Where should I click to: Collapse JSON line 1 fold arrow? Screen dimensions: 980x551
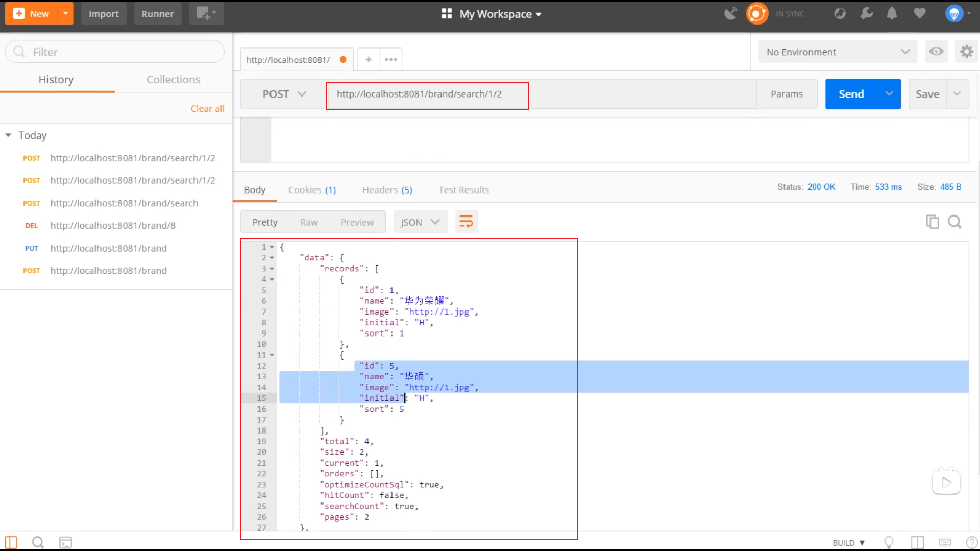pos(272,247)
